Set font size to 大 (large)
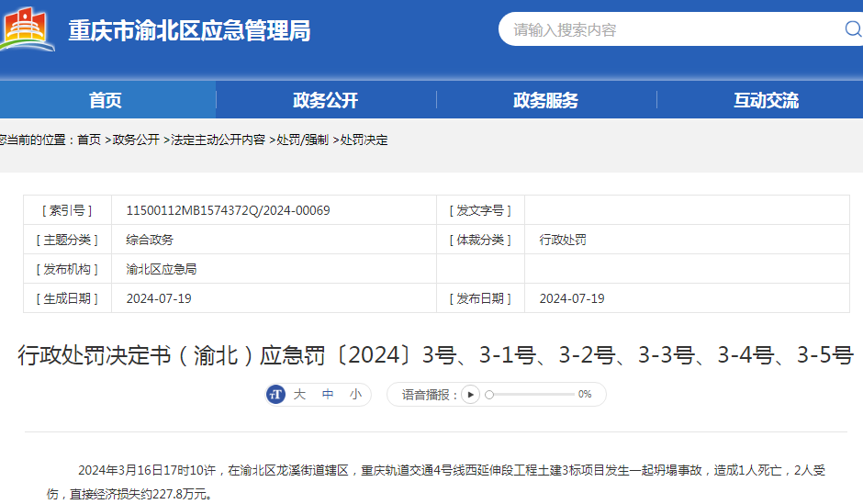This screenshot has height=504, width=863. pyautogui.click(x=299, y=395)
